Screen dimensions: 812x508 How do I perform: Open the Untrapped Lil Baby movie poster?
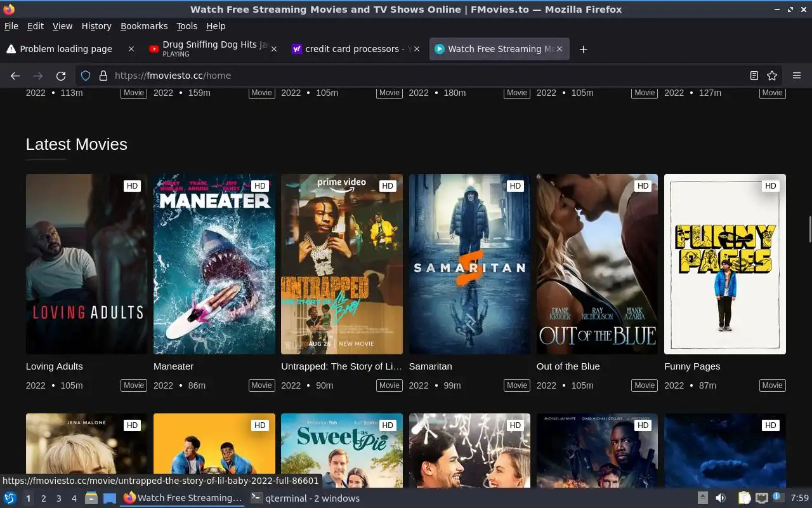click(342, 264)
